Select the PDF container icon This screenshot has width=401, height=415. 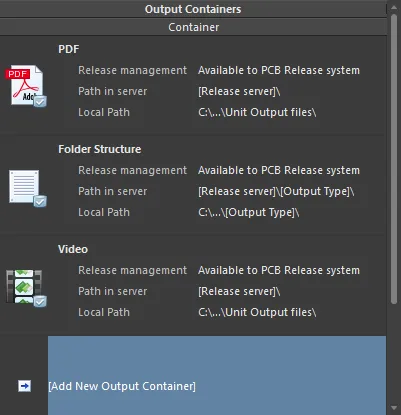pos(24,85)
